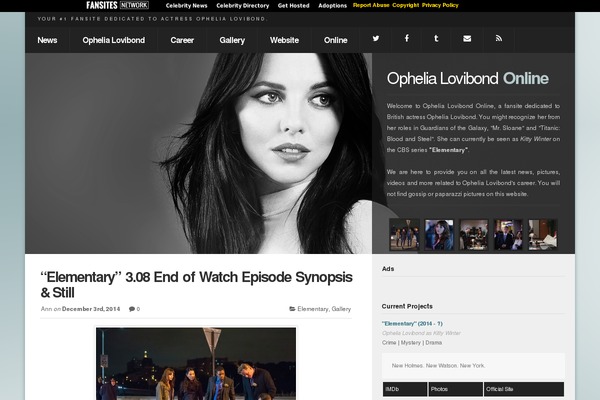
Task: Open the Ophelia Lovibond menu item
Action: point(114,40)
